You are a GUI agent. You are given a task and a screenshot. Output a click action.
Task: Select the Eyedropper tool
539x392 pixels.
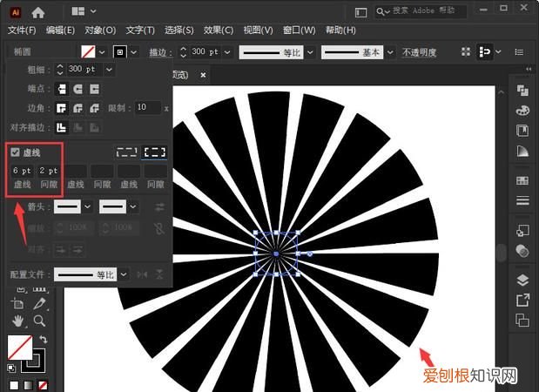pyautogui.click(x=39, y=303)
